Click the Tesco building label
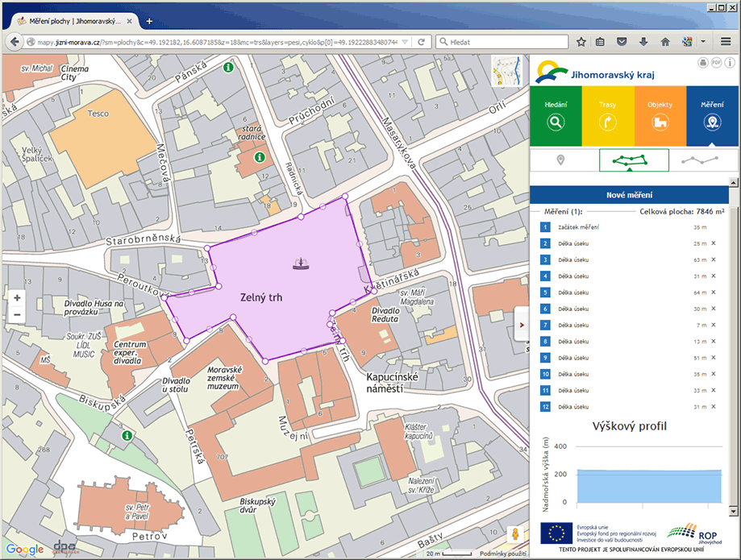The width and height of the screenshot is (741, 560). [x=98, y=114]
